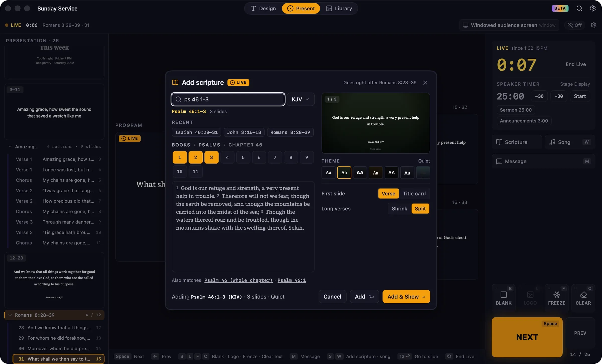Click the Song music note icon
Screen dimensions: 602x364
point(552,142)
